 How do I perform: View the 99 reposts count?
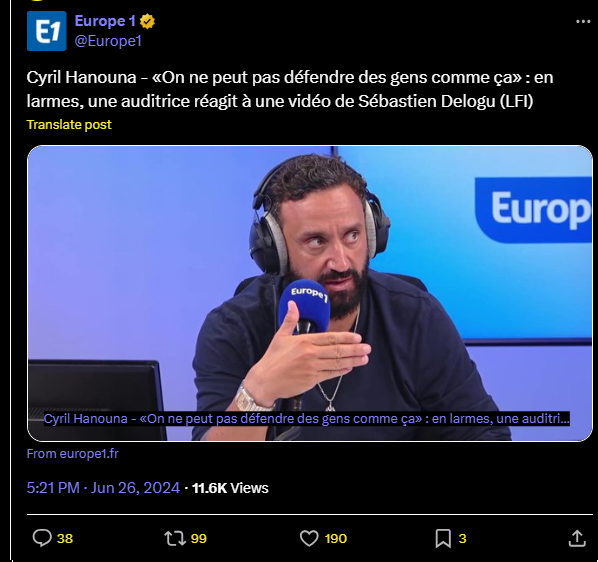click(199, 539)
